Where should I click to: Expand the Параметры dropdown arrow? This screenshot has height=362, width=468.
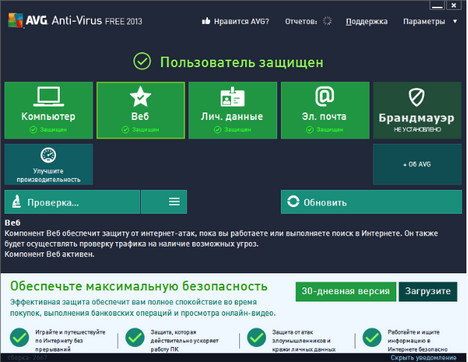tap(455, 21)
